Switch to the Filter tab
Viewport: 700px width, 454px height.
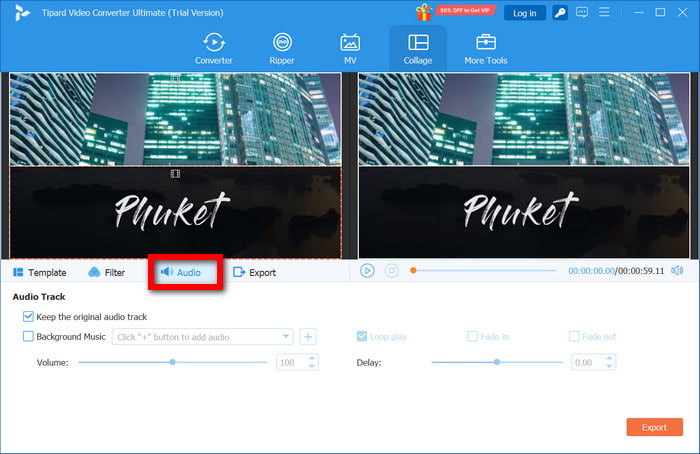107,272
